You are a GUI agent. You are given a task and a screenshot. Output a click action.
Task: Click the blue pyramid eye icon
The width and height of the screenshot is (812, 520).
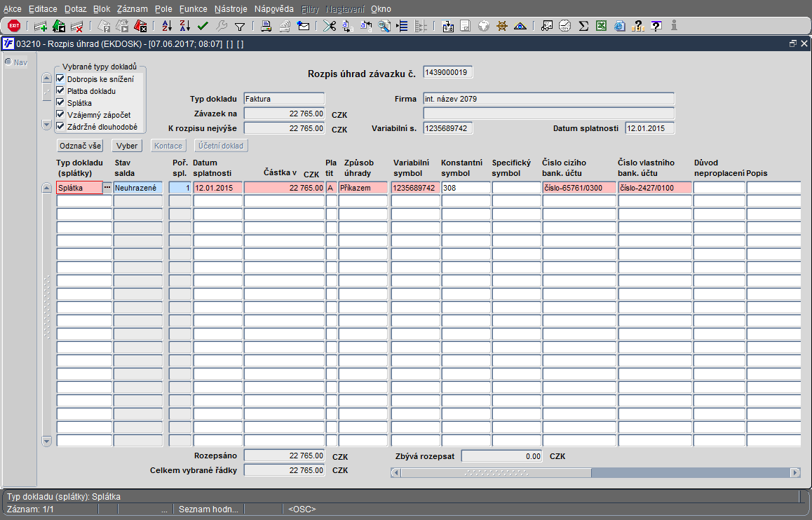520,26
